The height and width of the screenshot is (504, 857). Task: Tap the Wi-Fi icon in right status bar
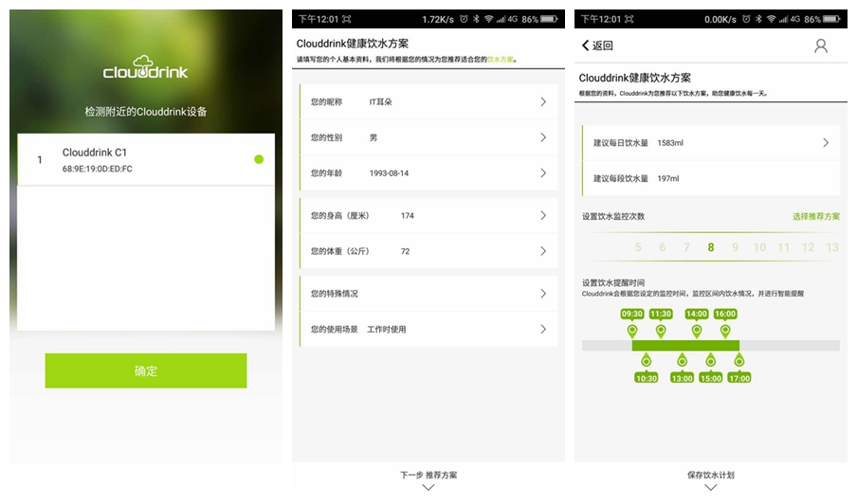[x=771, y=19]
